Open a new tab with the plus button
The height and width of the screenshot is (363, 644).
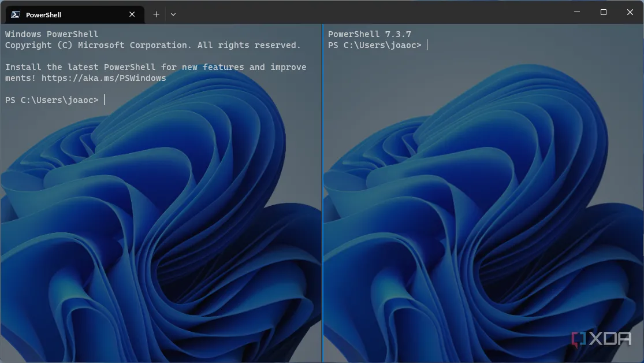click(156, 14)
